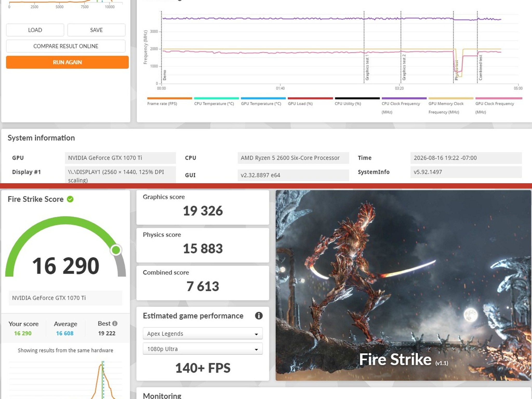
Task: Click the Graphics test 1 marker in chart
Action: (x=367, y=68)
